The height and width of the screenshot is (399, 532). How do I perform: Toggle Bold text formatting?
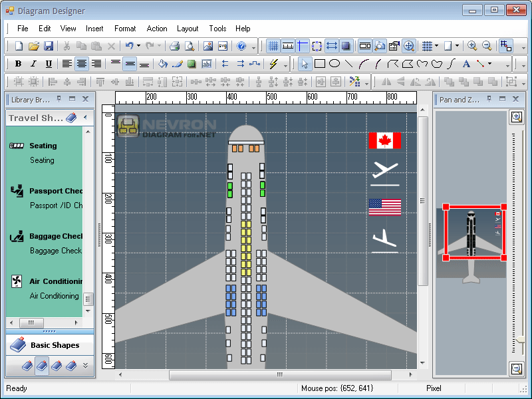tap(18, 63)
